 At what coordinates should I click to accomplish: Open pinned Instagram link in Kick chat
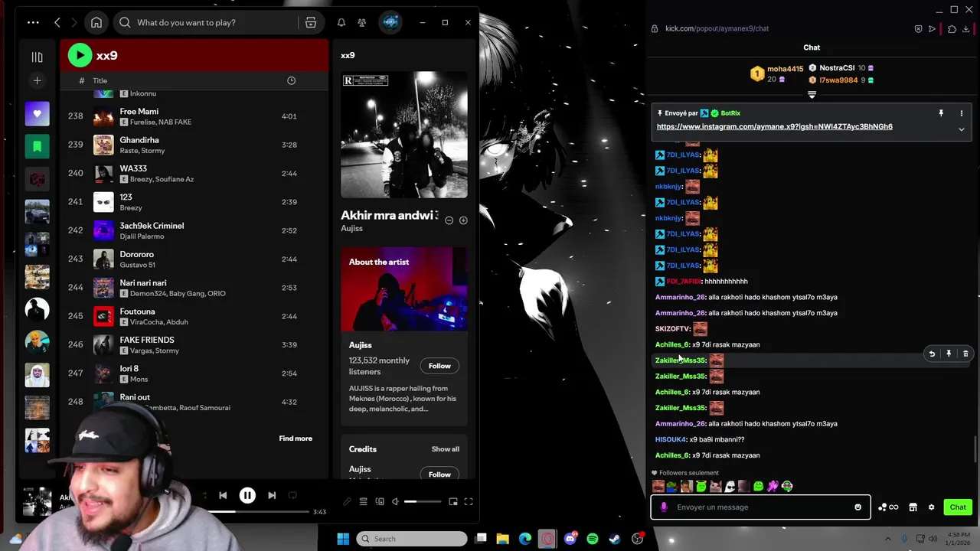point(774,126)
